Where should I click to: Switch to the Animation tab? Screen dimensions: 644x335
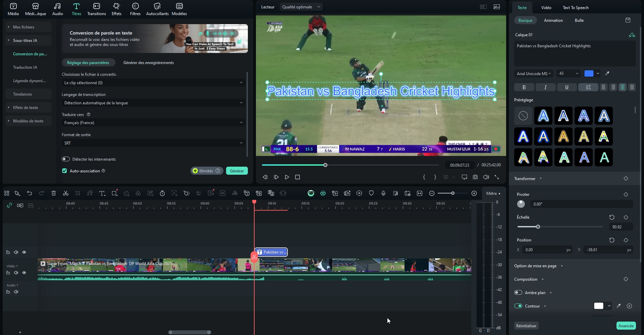pos(553,20)
